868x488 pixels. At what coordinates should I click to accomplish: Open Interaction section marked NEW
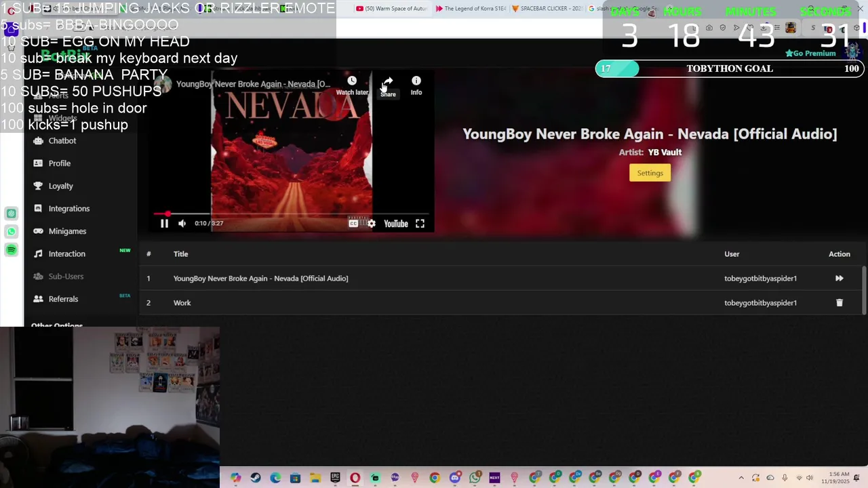pyautogui.click(x=67, y=253)
